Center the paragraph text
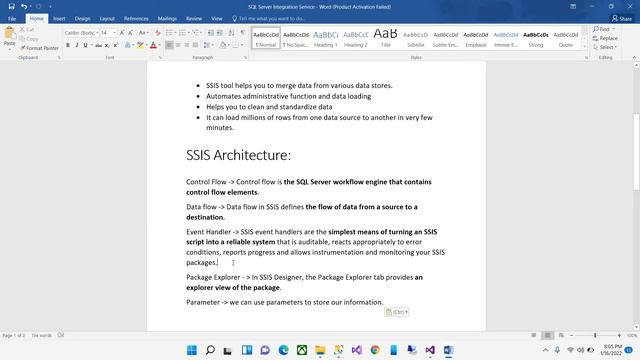Viewport: 640px width, 360px height. coord(178,45)
